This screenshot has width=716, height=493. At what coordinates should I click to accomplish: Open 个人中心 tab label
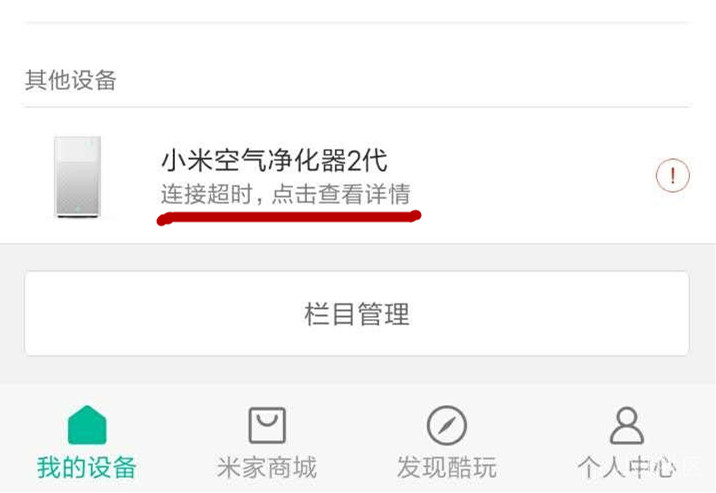(x=626, y=467)
